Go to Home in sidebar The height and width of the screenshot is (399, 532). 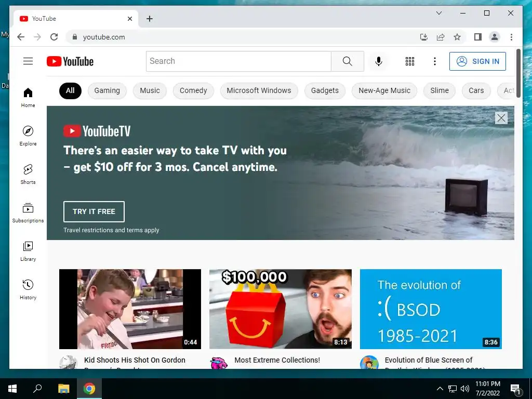(x=28, y=98)
